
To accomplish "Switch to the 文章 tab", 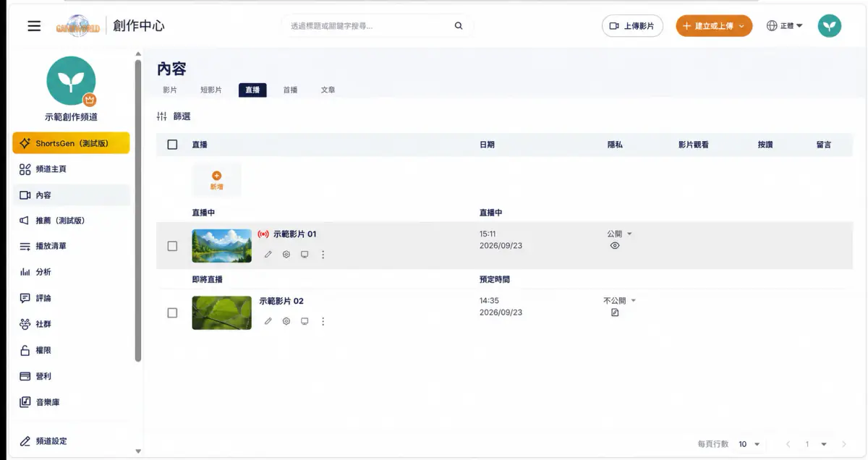I will point(328,90).
